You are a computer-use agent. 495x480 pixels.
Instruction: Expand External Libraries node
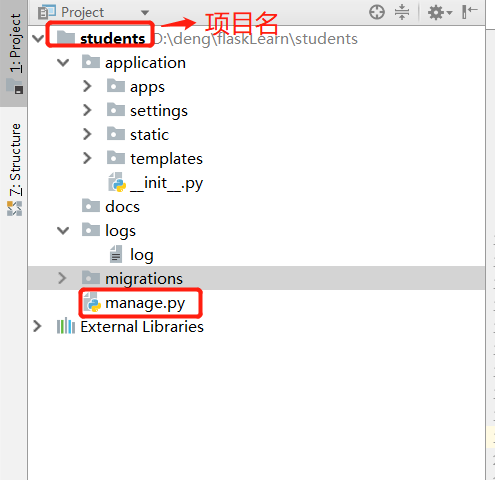point(37,326)
